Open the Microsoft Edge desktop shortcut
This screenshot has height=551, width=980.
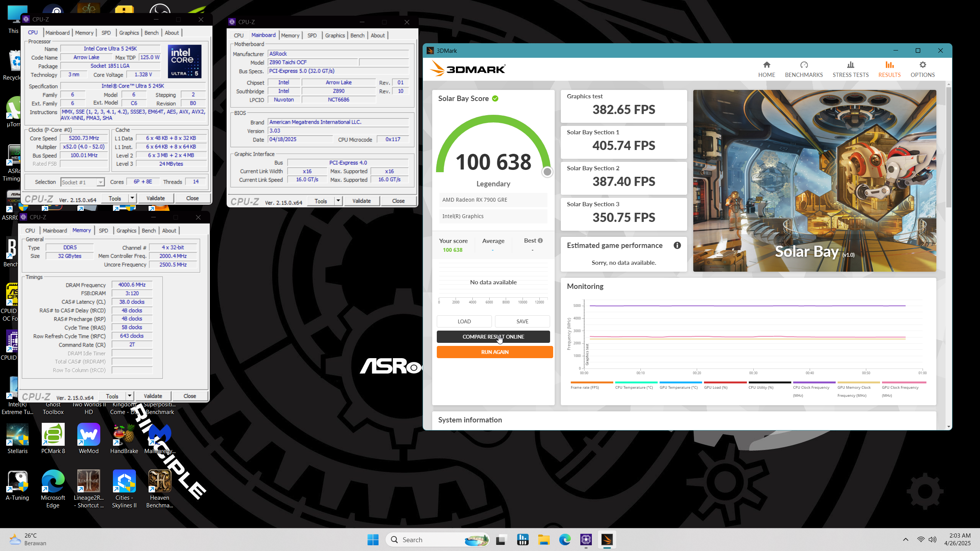point(53,489)
